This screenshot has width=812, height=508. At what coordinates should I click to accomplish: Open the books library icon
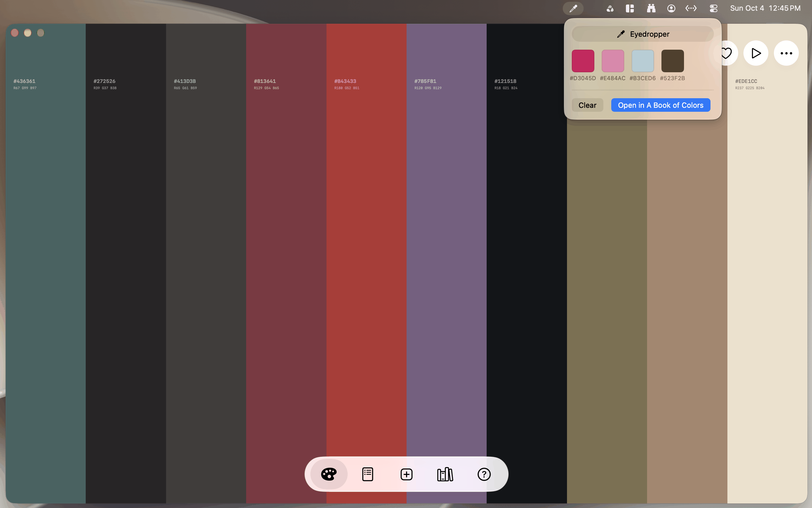point(445,474)
